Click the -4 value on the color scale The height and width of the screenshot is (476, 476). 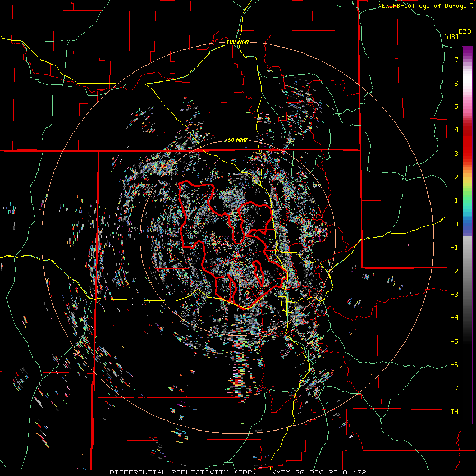click(x=454, y=318)
